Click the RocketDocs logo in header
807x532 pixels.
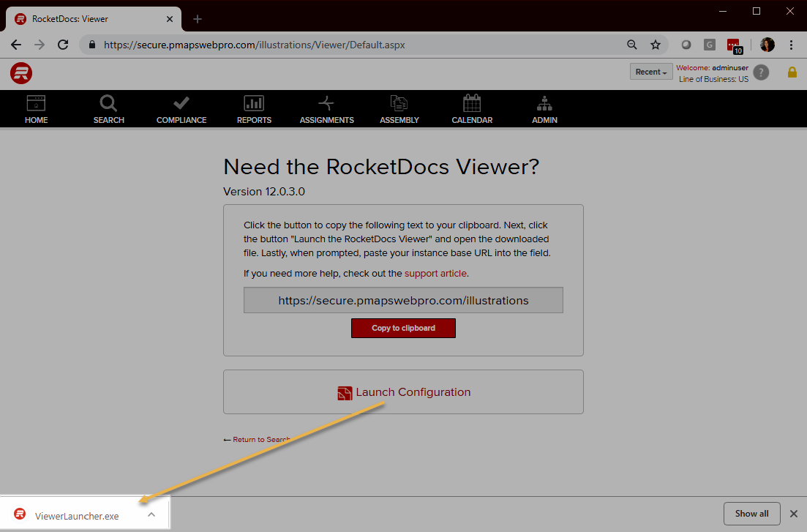pos(21,73)
